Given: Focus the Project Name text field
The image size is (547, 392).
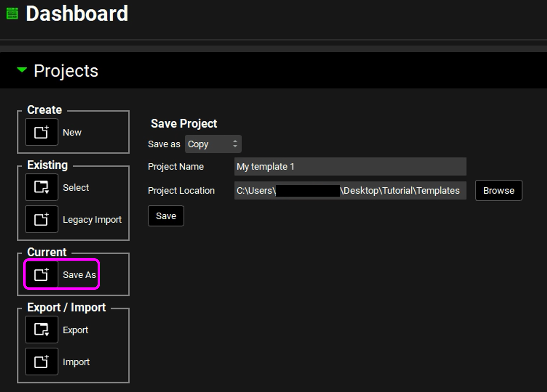Looking at the screenshot, I should [350, 167].
